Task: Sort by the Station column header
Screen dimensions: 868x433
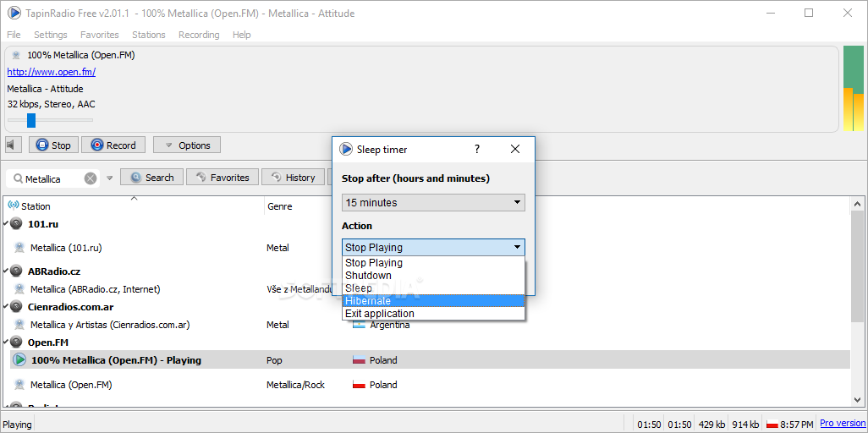Action: (x=134, y=206)
